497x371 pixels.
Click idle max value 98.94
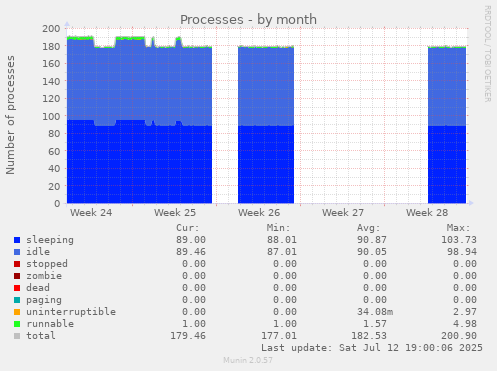click(x=462, y=252)
